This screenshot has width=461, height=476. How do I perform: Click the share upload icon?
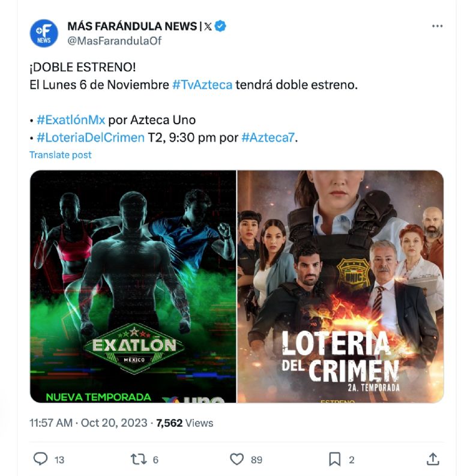point(433,459)
